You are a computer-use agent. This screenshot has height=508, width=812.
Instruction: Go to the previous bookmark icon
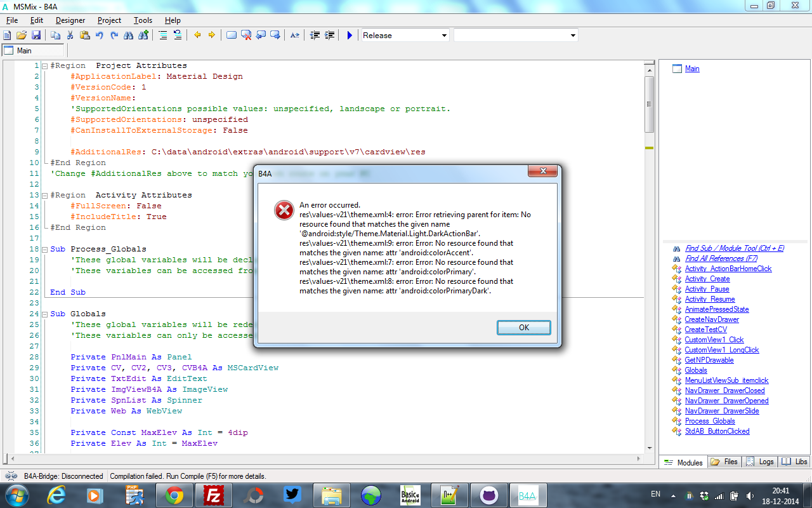261,36
